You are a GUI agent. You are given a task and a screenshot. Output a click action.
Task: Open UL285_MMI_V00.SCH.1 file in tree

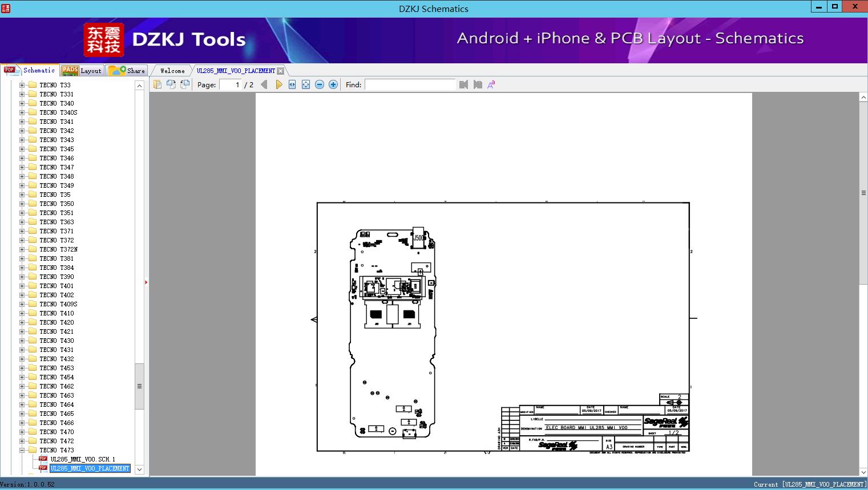click(83, 459)
